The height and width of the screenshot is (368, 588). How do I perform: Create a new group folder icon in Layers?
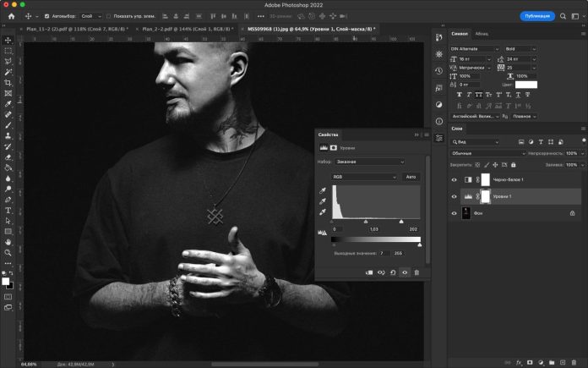tap(552, 362)
